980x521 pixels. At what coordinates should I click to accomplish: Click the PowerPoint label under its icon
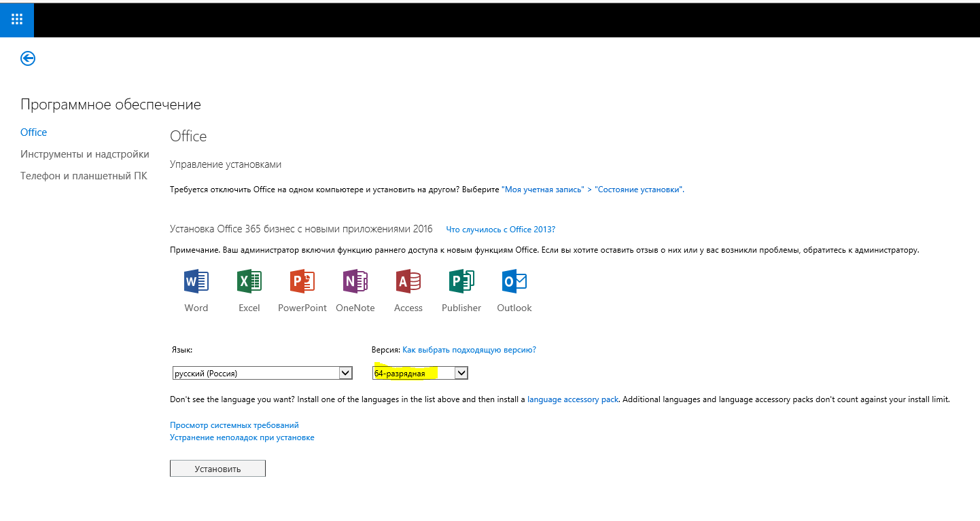tap(302, 308)
